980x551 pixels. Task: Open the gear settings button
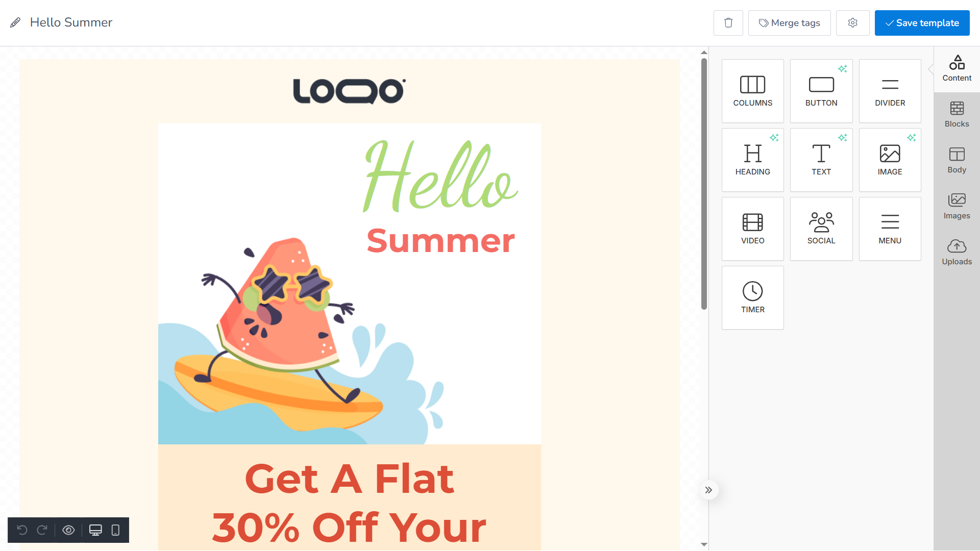(x=852, y=23)
